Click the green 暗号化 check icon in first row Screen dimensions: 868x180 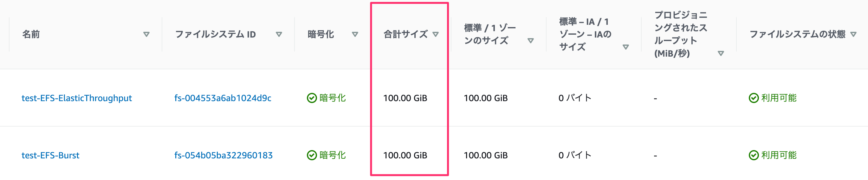312,98
